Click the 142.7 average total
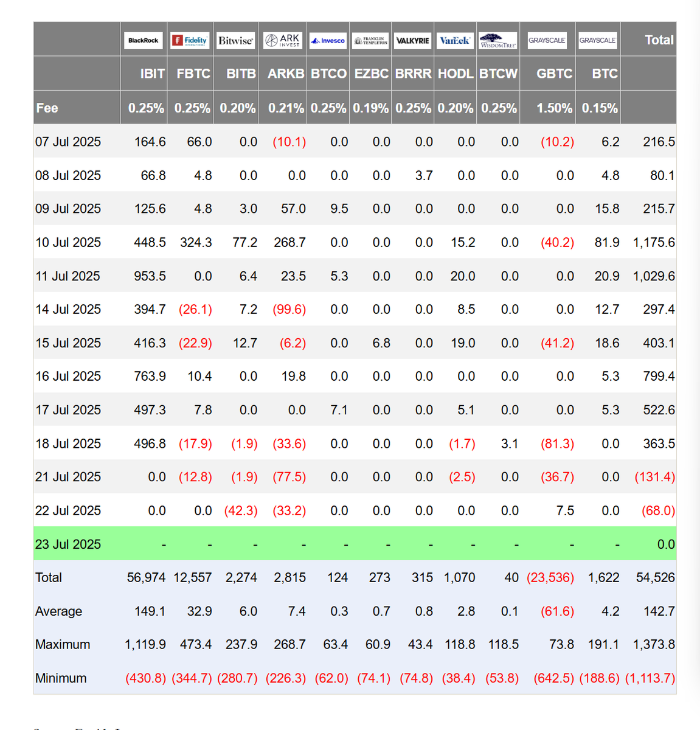Screen dimensions: 700x730 (659, 611)
